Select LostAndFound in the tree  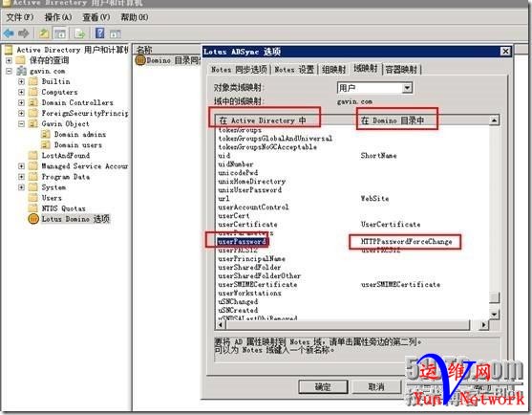coord(66,156)
